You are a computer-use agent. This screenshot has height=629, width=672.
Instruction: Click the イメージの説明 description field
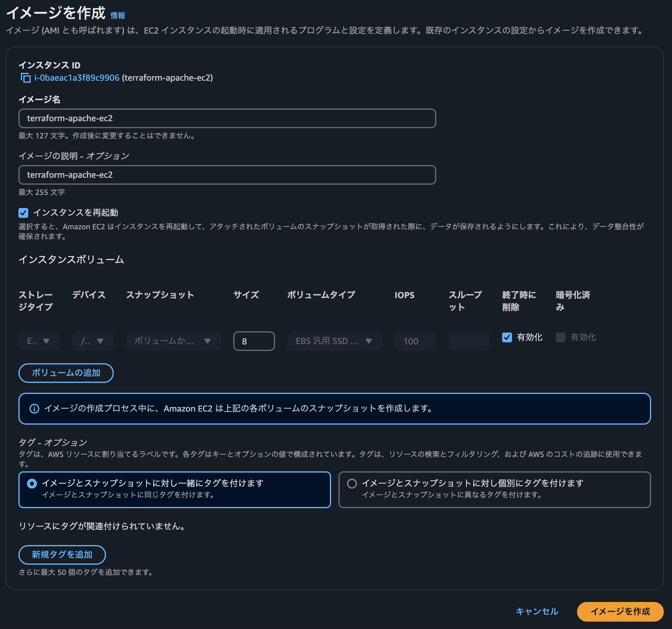pos(227,175)
